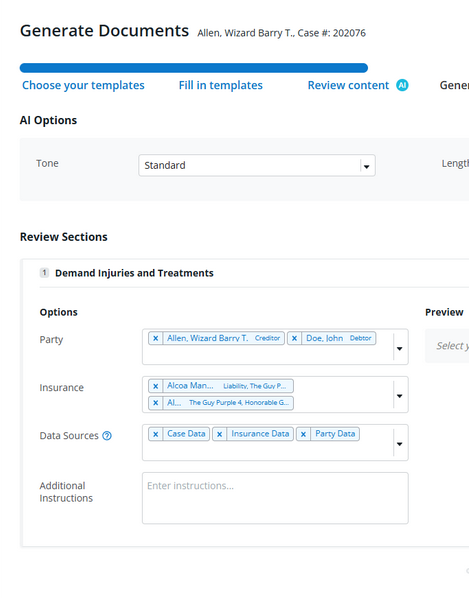The height and width of the screenshot is (598, 469).
Task: Click the blue progress bar
Action: click(194, 68)
